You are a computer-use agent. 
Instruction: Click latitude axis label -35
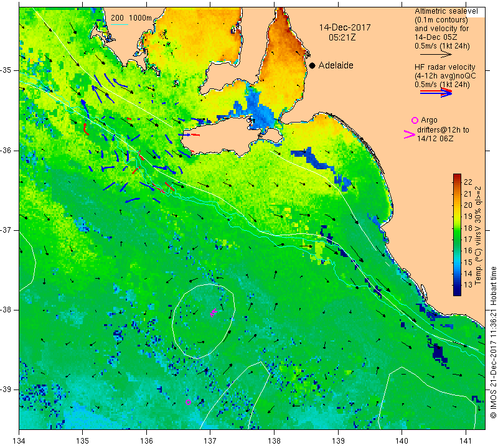pos(6,70)
